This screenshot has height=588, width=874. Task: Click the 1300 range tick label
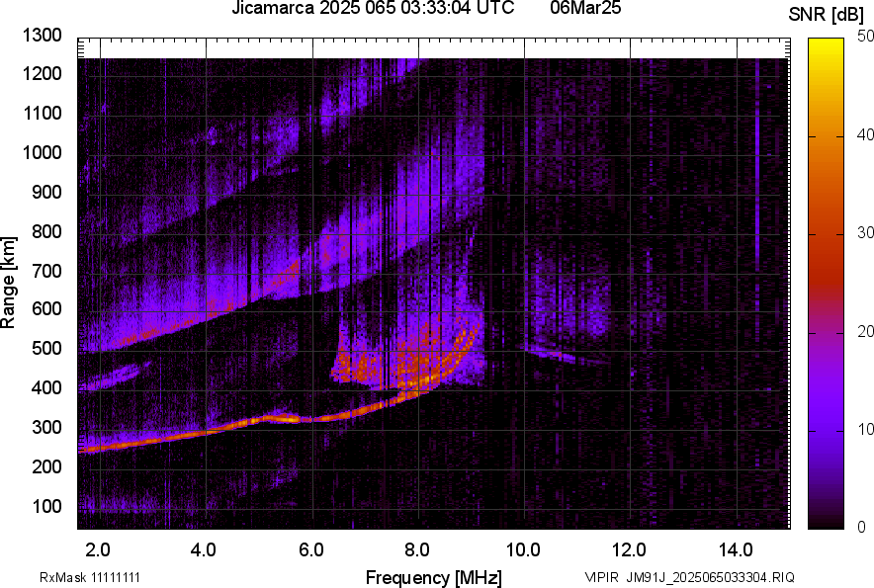[x=42, y=36]
